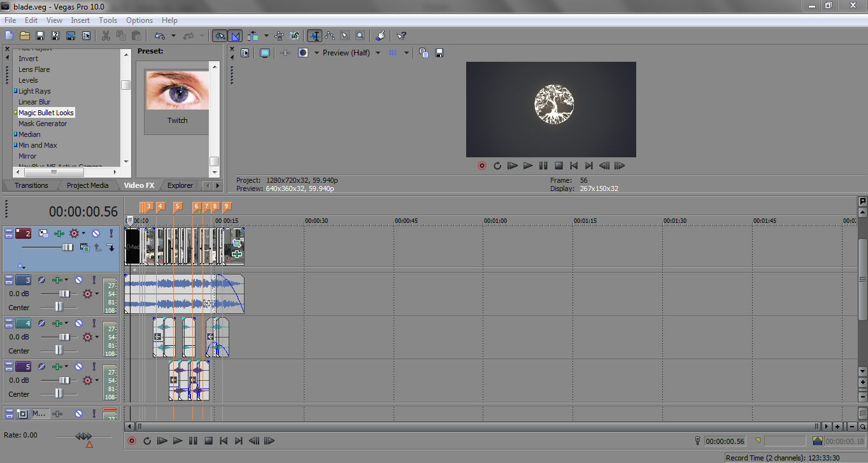Save the project with the main toolbar floppy icon
The height and width of the screenshot is (463, 868).
[40, 36]
